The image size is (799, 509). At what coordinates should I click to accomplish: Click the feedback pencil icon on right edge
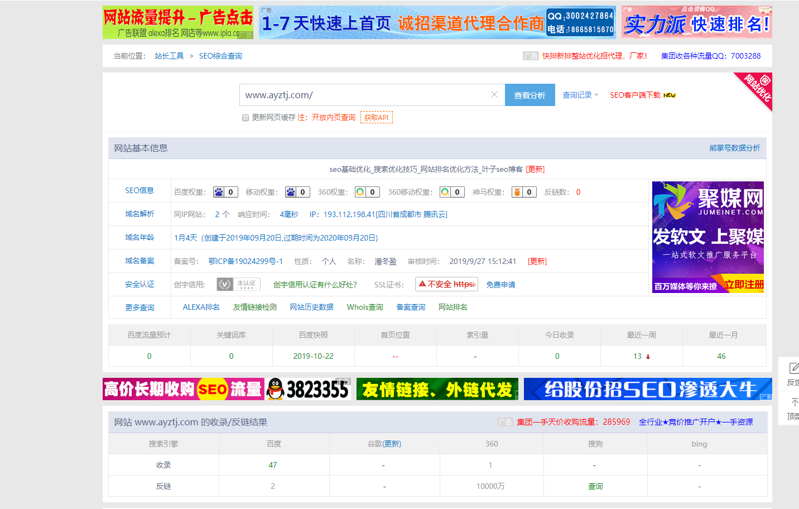click(x=793, y=368)
